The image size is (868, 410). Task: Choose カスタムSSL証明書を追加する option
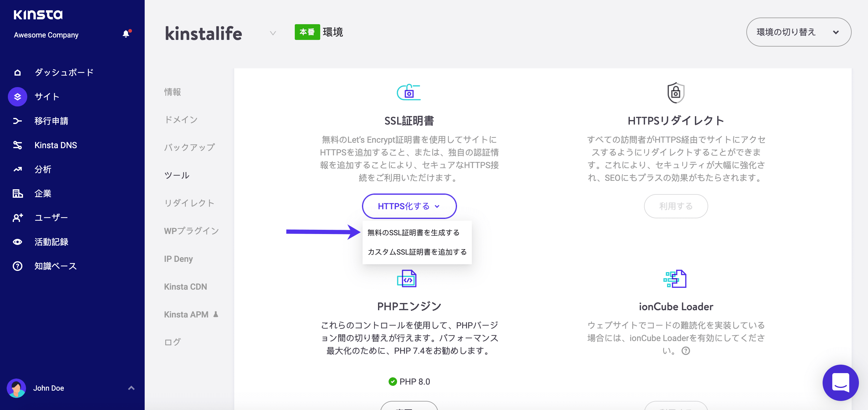[417, 252]
